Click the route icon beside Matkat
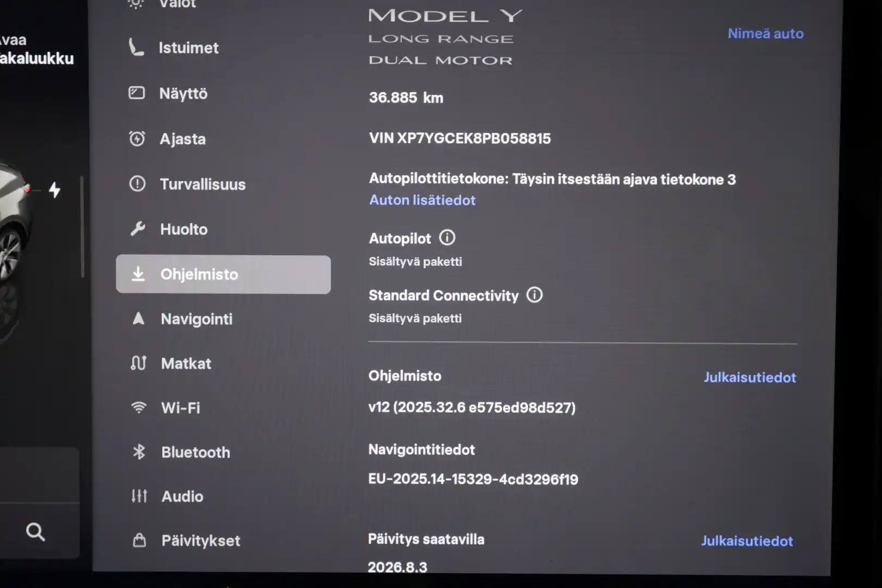 pos(138,363)
